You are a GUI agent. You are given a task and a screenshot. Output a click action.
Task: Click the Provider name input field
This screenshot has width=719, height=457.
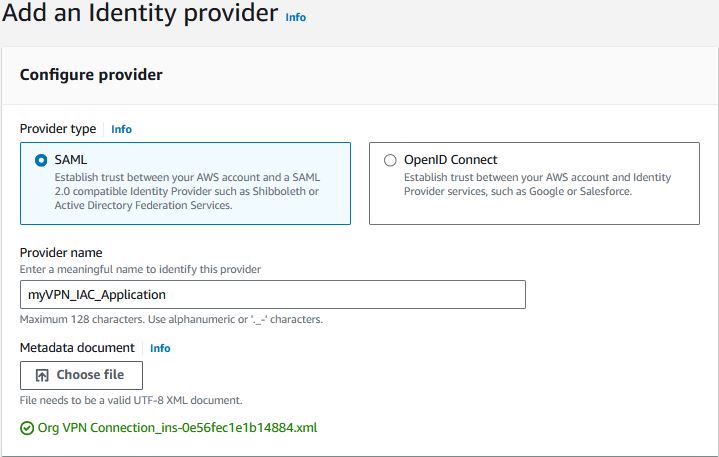273,295
